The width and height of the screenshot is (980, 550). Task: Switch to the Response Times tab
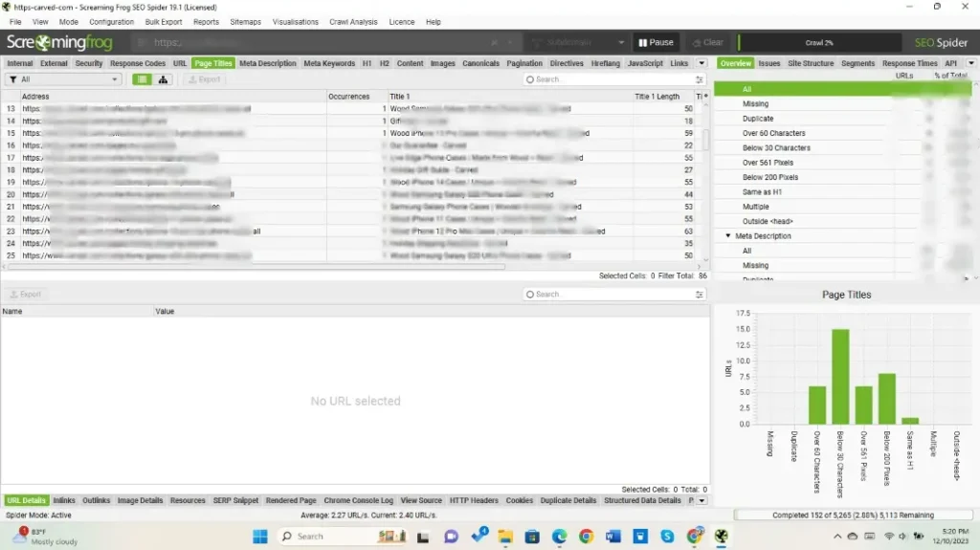(x=909, y=63)
